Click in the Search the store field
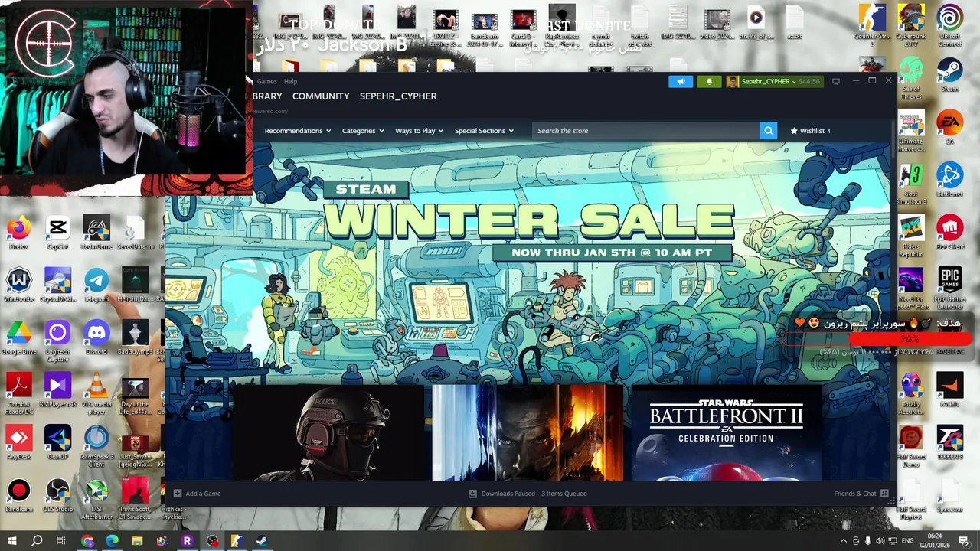This screenshot has width=980, height=551. click(x=645, y=131)
